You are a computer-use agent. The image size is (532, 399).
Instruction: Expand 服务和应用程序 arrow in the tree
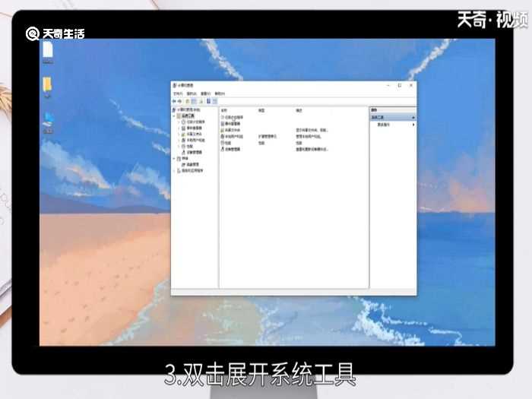point(174,171)
